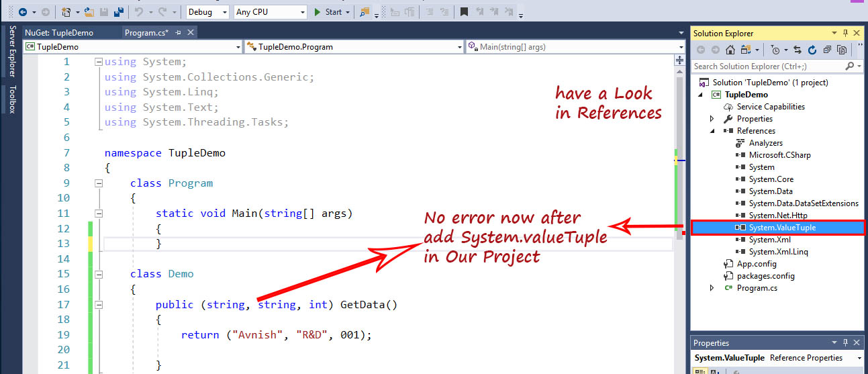Click the Open File folder icon
The image size is (868, 374).
[89, 11]
